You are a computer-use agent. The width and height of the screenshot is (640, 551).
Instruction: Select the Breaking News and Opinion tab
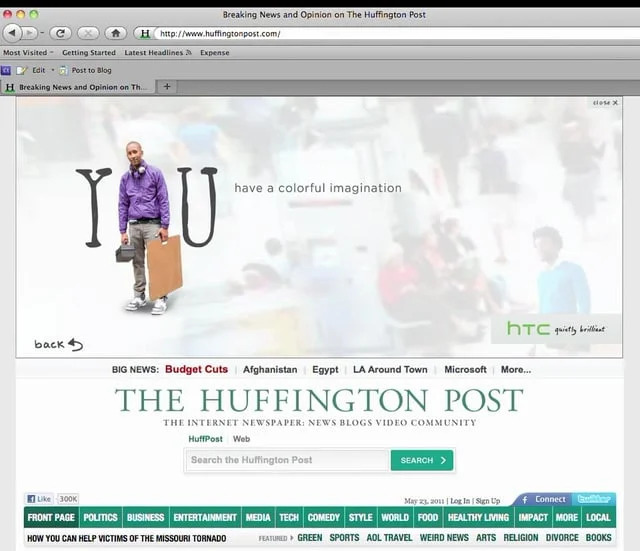[78, 87]
